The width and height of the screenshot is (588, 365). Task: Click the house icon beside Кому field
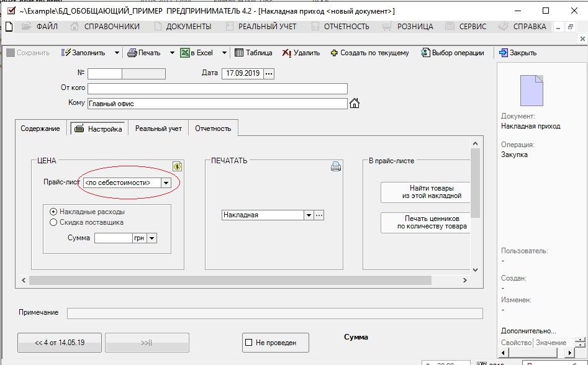click(355, 103)
